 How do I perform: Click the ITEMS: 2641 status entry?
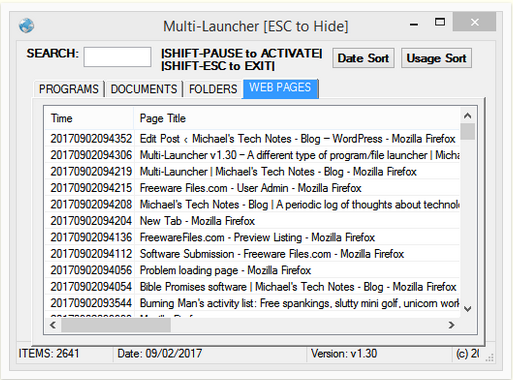tap(49, 353)
